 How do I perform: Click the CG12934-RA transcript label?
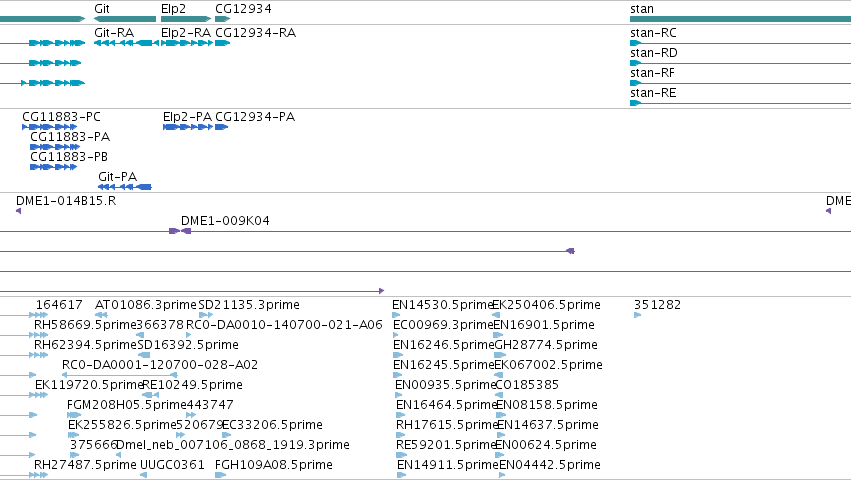tap(256, 33)
